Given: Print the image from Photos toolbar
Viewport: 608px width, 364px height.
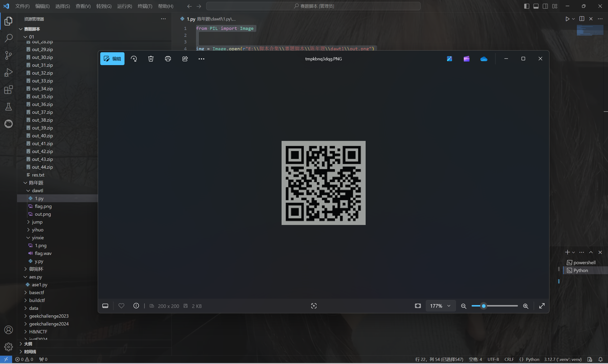Looking at the screenshot, I should [168, 59].
